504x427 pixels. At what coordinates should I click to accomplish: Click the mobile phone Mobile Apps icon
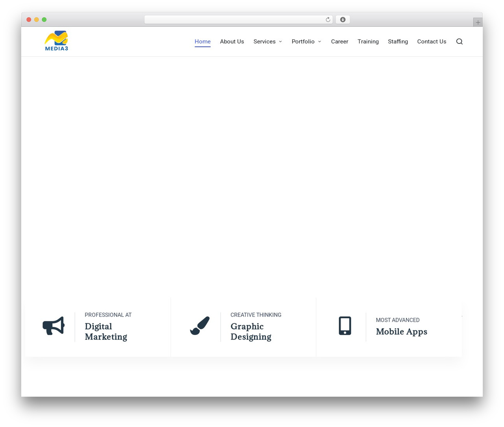pos(345,326)
